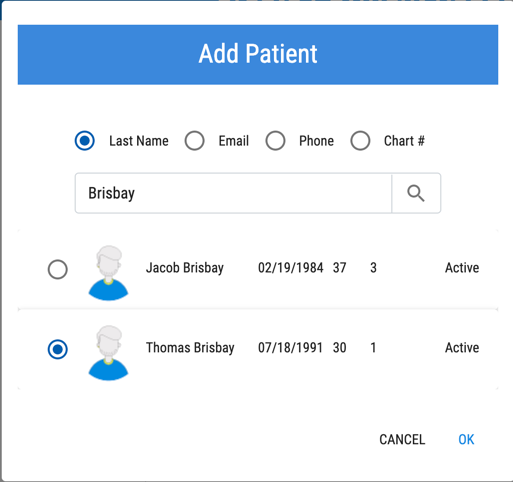Click the magnifying glass search icon
Image resolution: width=513 pixels, height=482 pixels.
point(416,193)
